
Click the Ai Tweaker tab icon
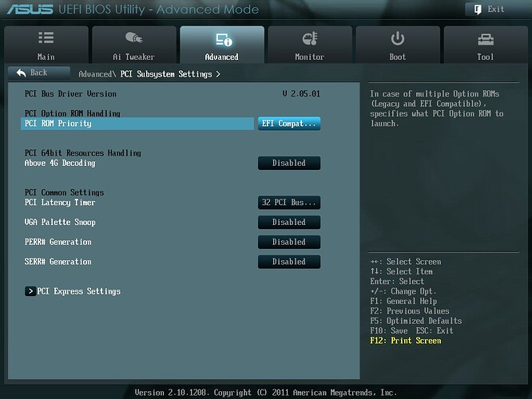(x=133, y=38)
